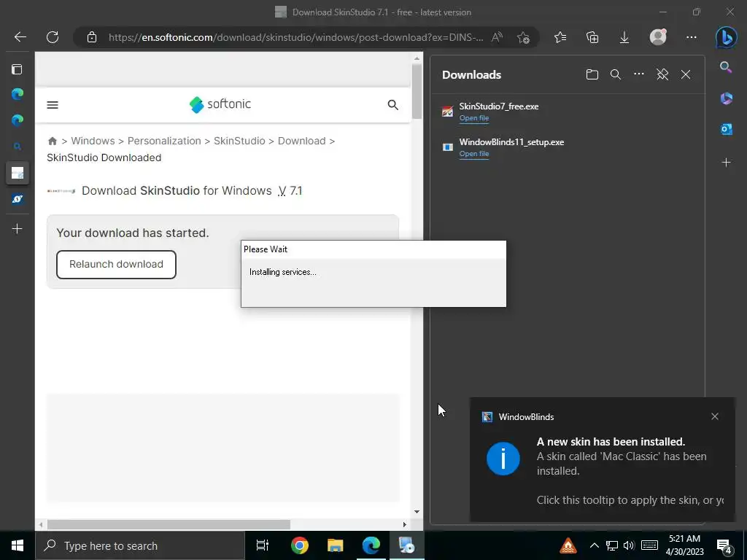747x560 pixels.
Task: Dismiss the WindowBlinds notification
Action: coord(715,416)
